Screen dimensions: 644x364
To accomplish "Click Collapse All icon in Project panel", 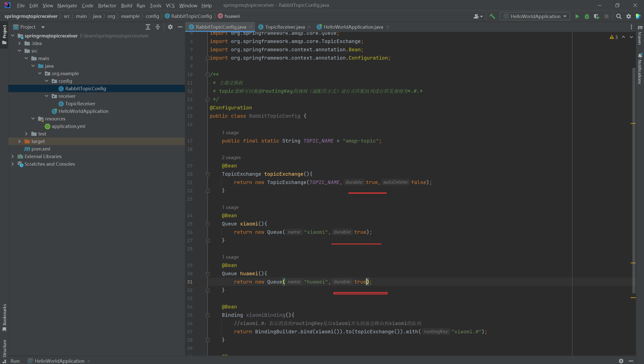I will (158, 27).
